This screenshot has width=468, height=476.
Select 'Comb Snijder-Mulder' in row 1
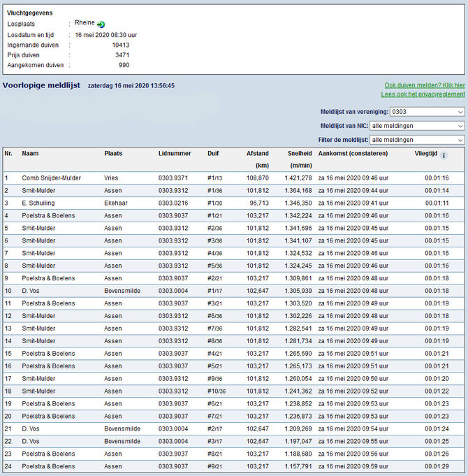click(51, 178)
